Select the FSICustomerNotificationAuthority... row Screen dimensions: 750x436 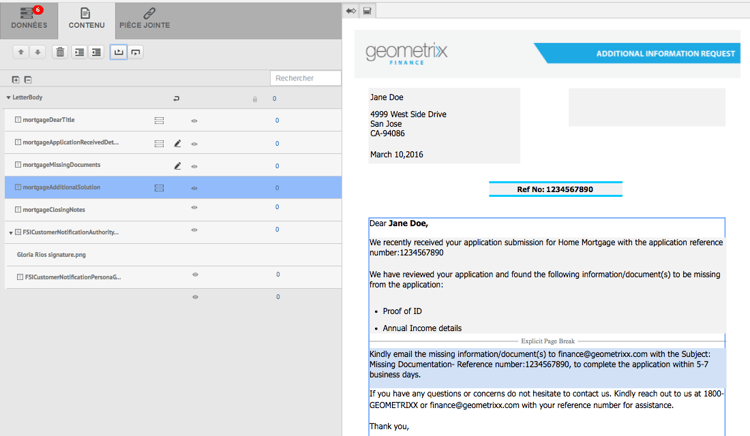coord(173,232)
